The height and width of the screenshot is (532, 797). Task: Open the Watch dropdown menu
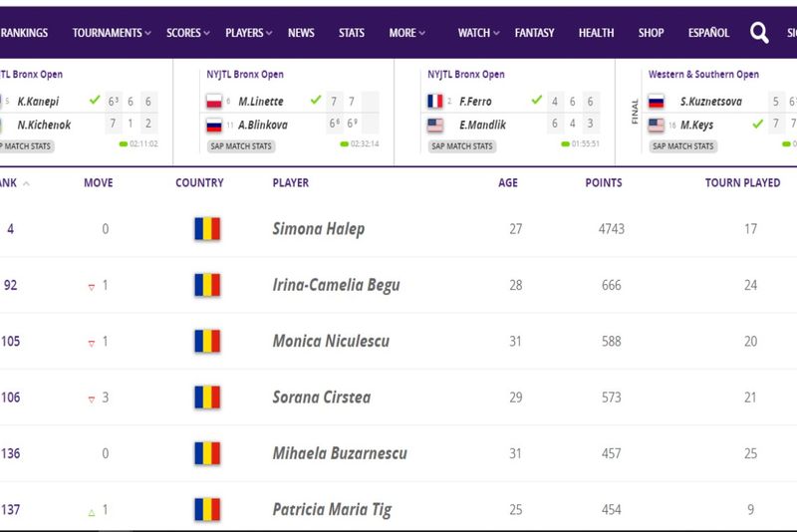click(x=478, y=33)
